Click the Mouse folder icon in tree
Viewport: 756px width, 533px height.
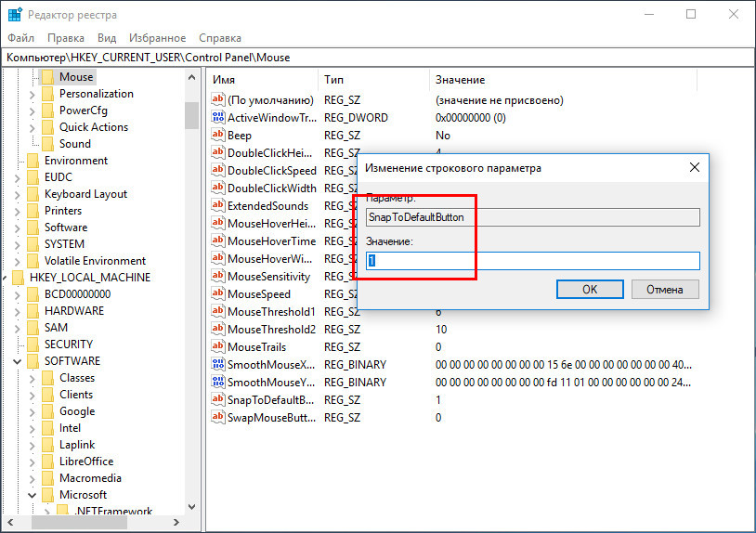tap(47, 77)
